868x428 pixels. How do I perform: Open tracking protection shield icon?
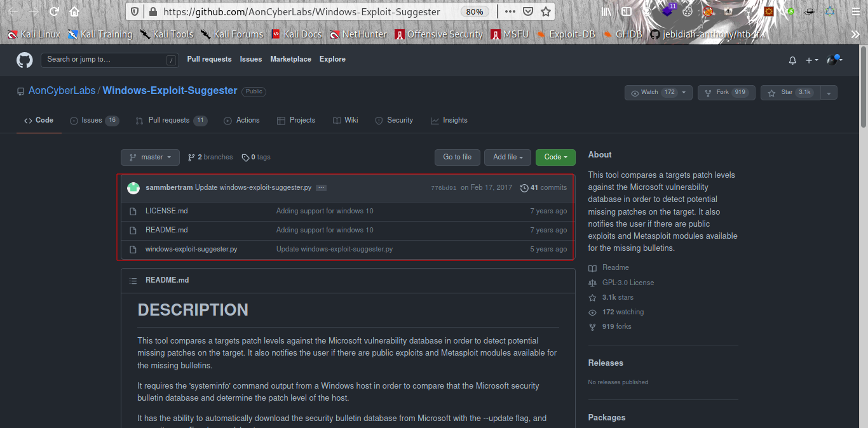[x=134, y=11]
